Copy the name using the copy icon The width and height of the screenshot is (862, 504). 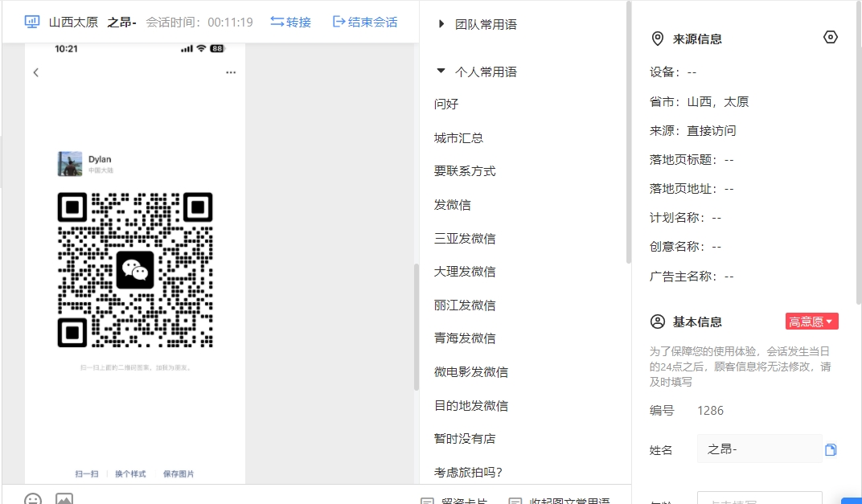831,449
